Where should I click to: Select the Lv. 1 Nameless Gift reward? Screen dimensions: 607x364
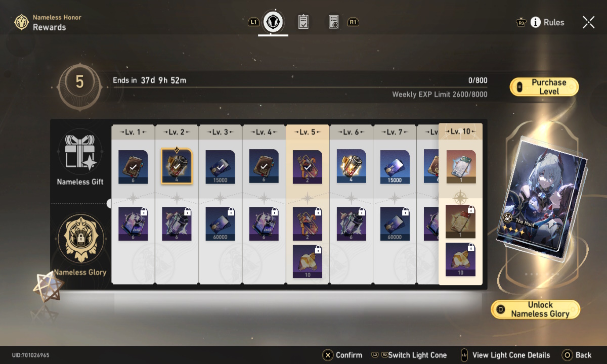133,167
